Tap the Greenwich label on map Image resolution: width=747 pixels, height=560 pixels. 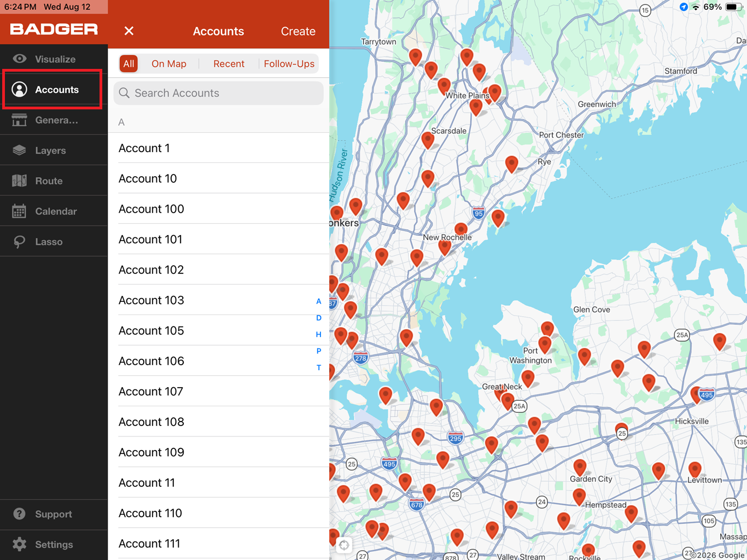597,104
